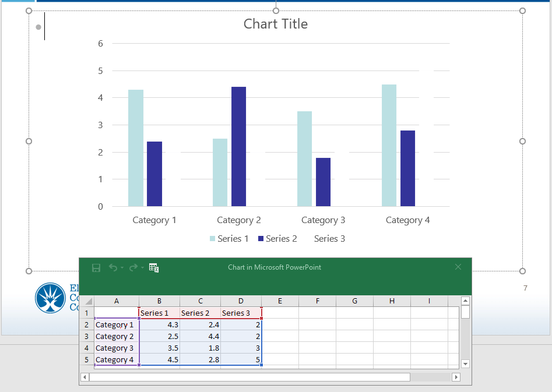The height and width of the screenshot is (392, 552).
Task: Edit data in Microsoft Excel icon
Action: tap(154, 268)
